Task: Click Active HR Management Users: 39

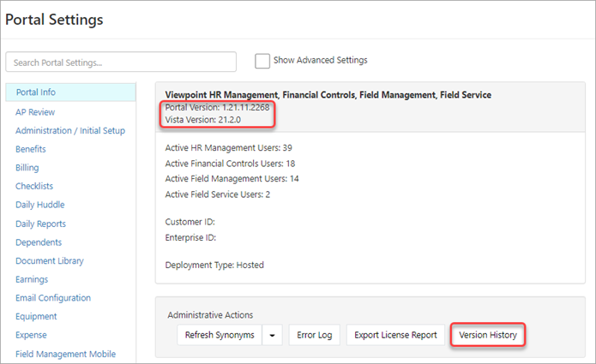Action: [228, 147]
